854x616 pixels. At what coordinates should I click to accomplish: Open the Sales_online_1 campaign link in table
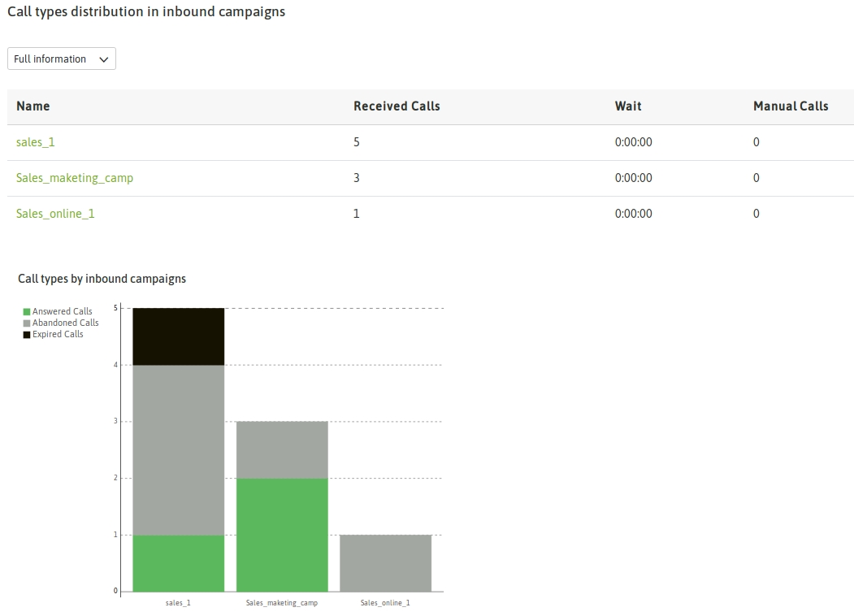[55, 214]
